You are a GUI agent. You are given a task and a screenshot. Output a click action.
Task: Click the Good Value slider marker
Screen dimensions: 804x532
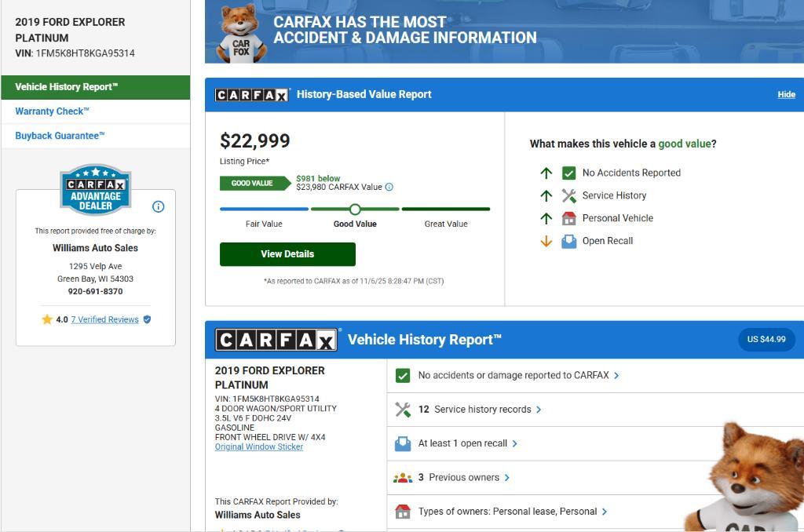(x=355, y=209)
